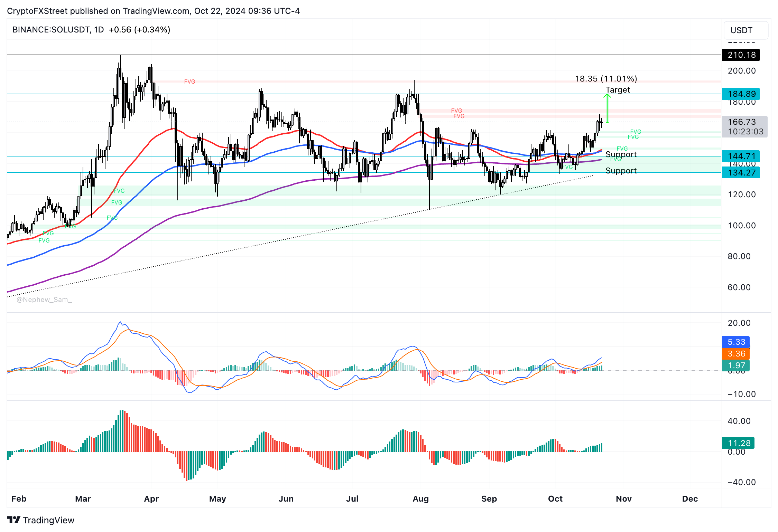Click the red FVG label near April
The height and width of the screenshot is (532, 778).
[189, 82]
